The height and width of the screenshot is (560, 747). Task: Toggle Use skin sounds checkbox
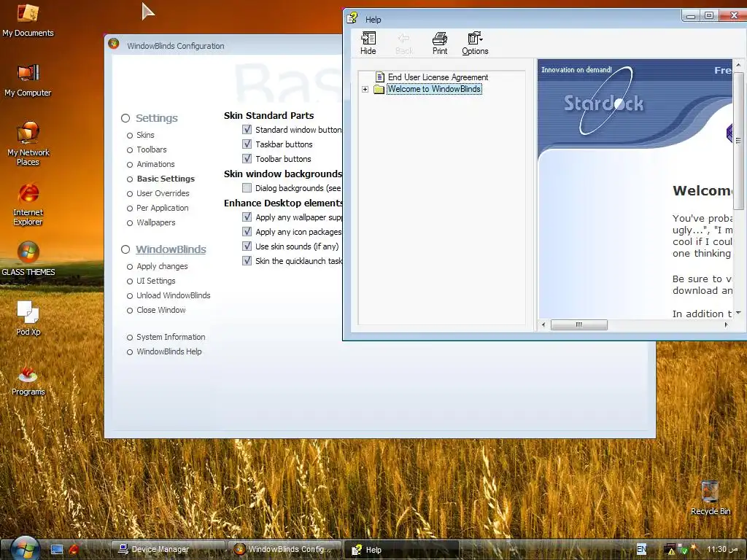coord(247,246)
